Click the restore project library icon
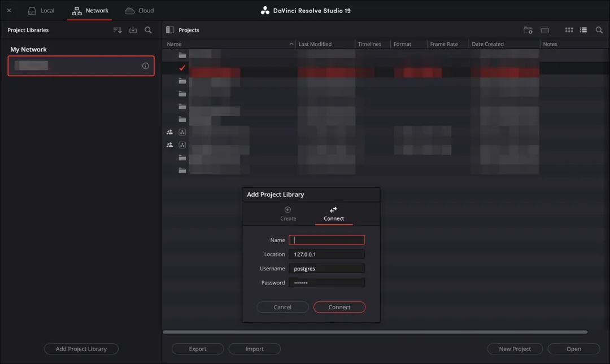This screenshot has width=610, height=364. click(x=133, y=30)
